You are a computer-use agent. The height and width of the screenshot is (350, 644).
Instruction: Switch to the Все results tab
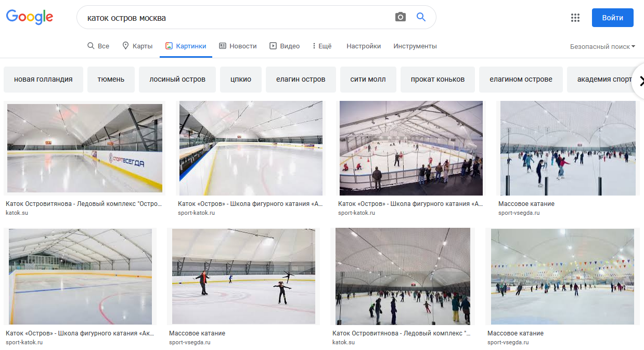tap(98, 46)
